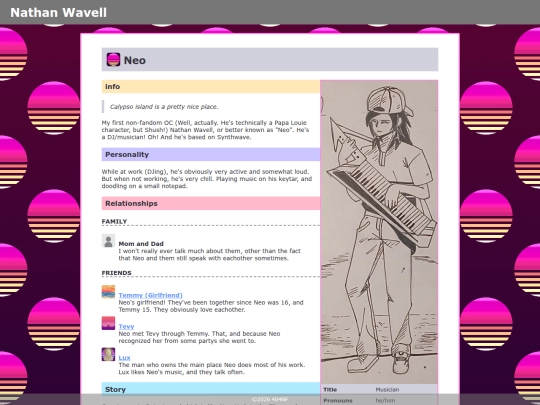The height and width of the screenshot is (405, 540).
Task: Select the Relationships section header
Action: pos(211,204)
